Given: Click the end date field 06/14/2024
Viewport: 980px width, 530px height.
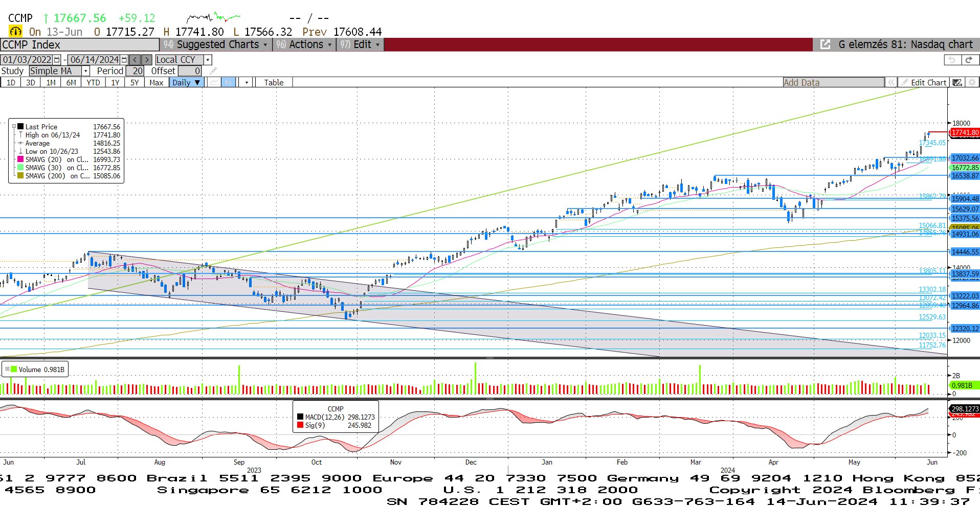Looking at the screenshot, I should coord(94,60).
